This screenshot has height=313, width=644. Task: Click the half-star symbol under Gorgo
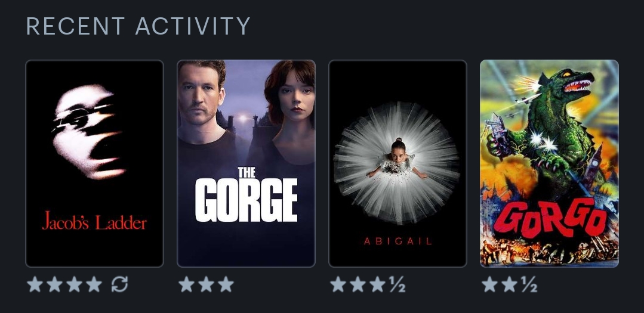[529, 284]
